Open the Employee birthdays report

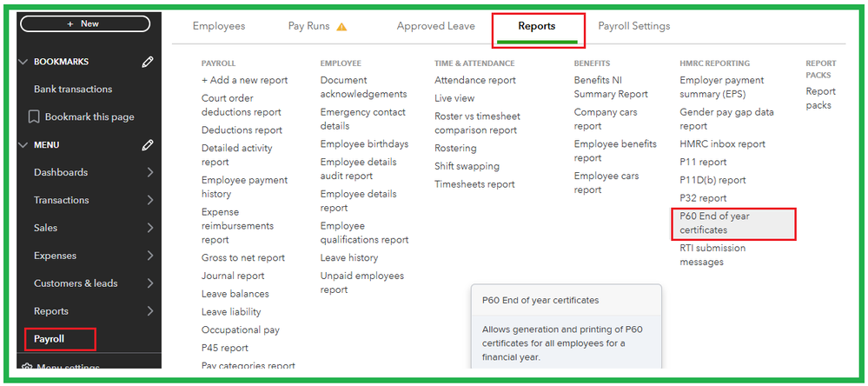[x=364, y=144]
